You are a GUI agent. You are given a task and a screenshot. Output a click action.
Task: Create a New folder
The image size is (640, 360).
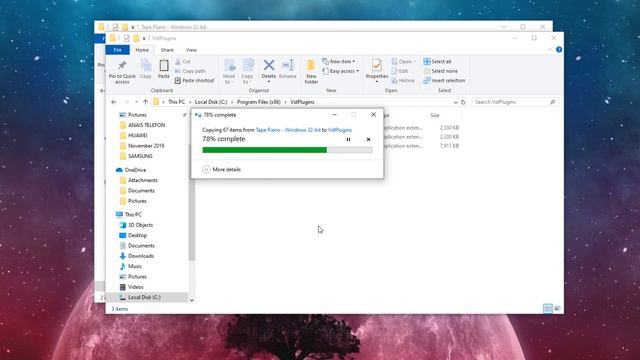(311, 71)
